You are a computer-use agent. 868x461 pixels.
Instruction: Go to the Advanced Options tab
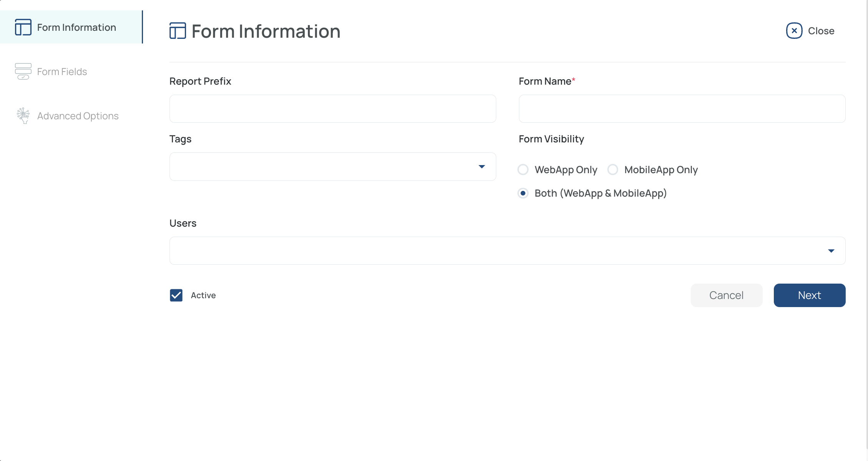coord(71,116)
